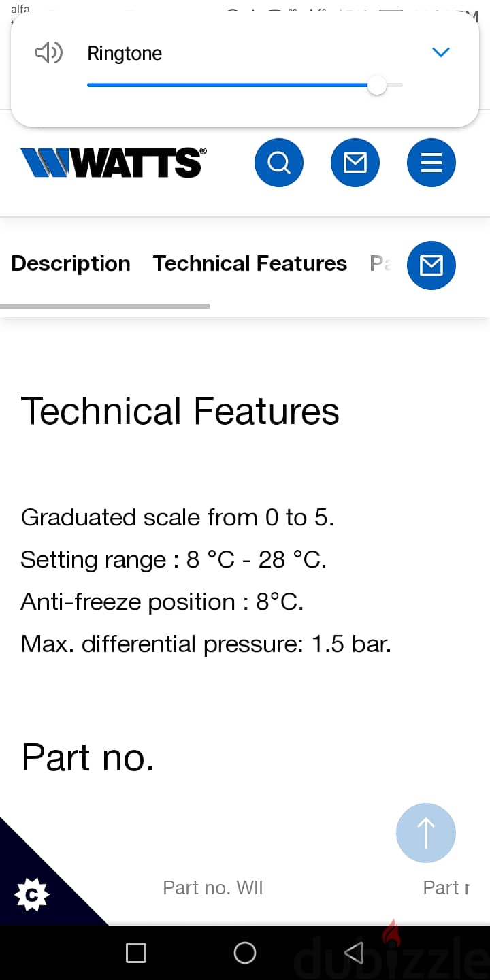The image size is (490, 980).
Task: Open the partially hidden third tab
Action: 380,263
